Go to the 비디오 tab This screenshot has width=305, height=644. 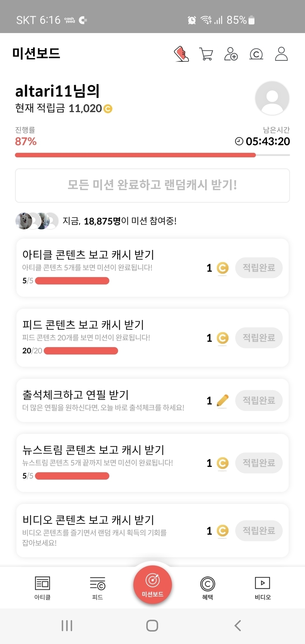(262, 587)
